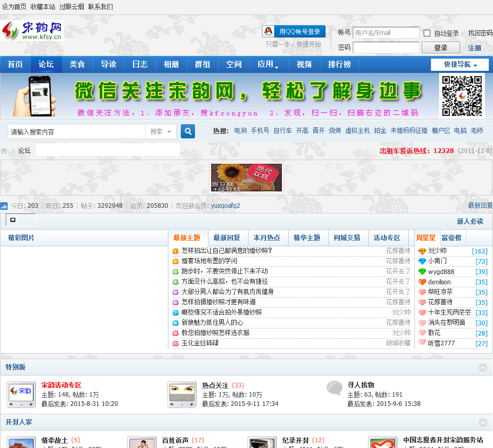Click the statistics bar chart icon
Viewport: 493px width, 448px height.
(4, 206)
